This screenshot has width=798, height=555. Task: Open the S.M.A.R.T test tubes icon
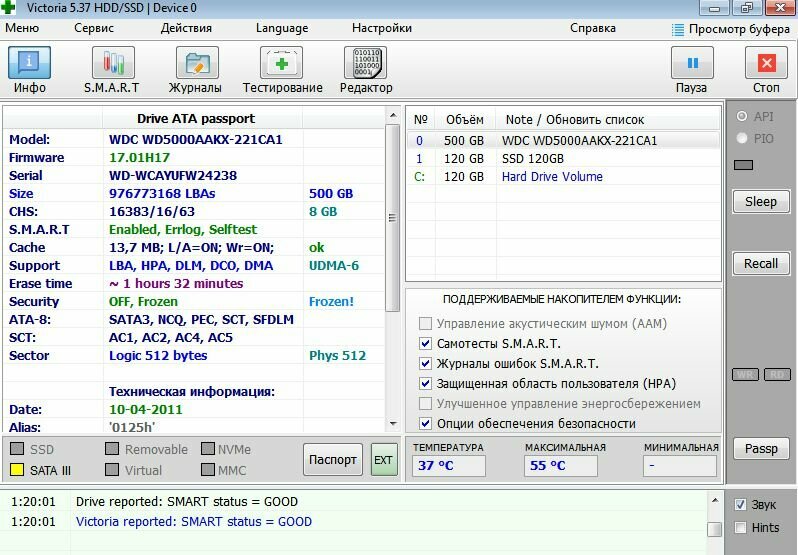[113, 62]
